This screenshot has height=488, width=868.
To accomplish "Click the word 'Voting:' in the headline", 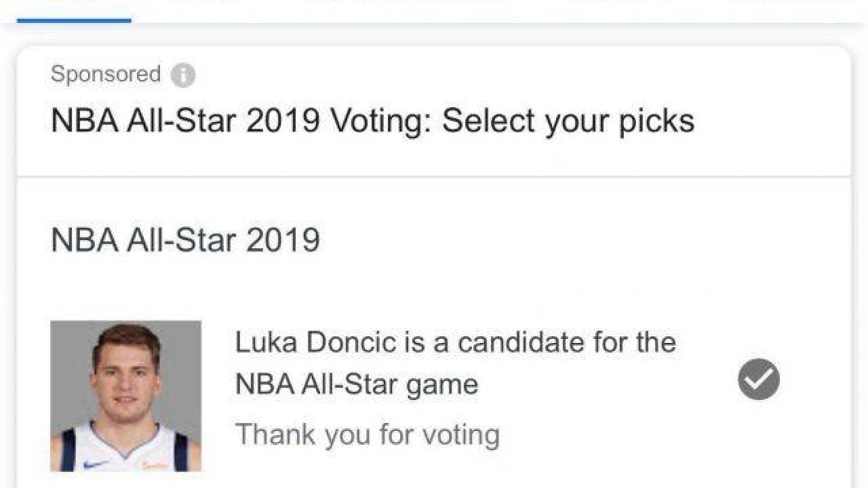I will (x=380, y=121).
